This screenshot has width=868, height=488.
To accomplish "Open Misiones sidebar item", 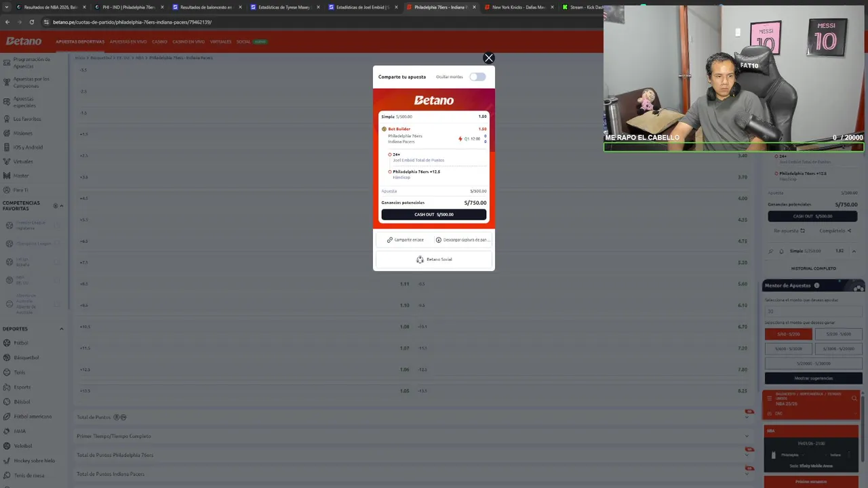I will coord(22,133).
